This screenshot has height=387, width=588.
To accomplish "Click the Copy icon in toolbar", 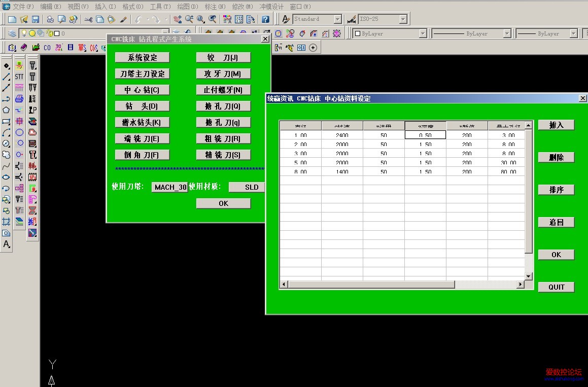I will point(100,19).
